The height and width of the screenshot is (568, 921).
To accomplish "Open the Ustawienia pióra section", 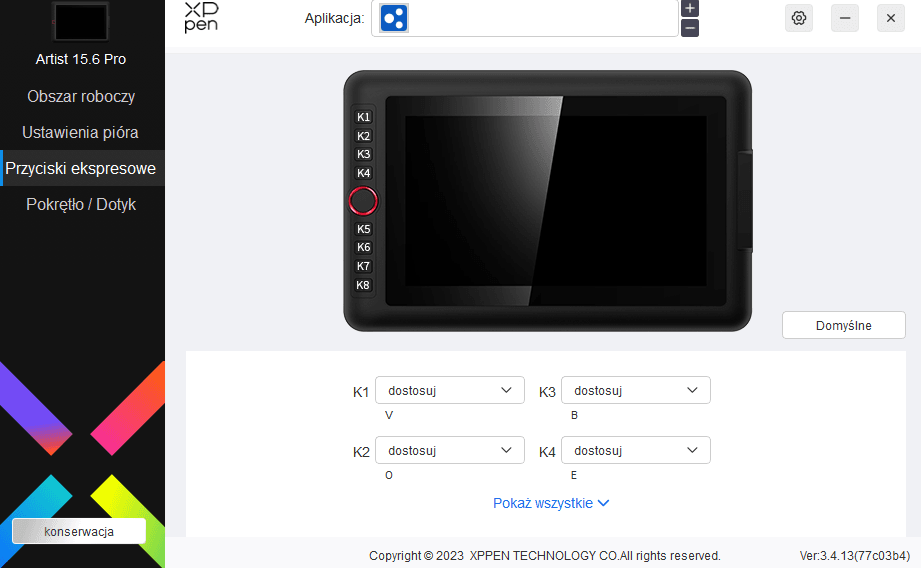I will [81, 132].
